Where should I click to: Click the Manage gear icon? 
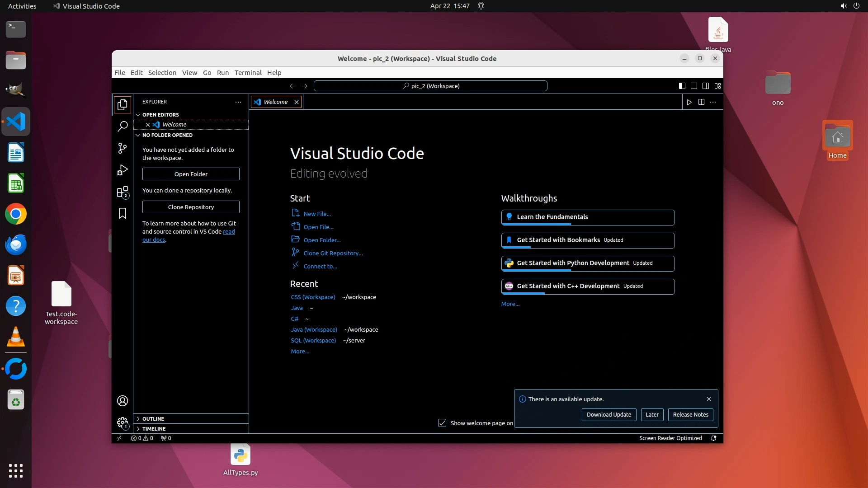point(123,423)
